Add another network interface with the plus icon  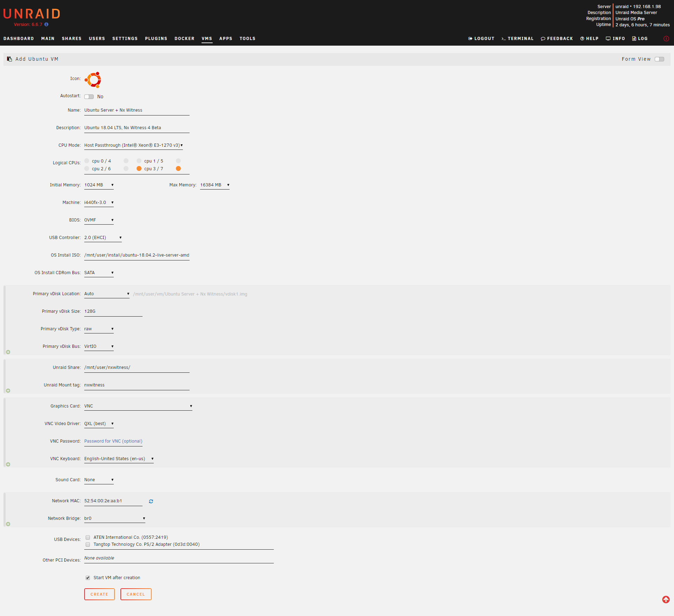click(x=8, y=524)
